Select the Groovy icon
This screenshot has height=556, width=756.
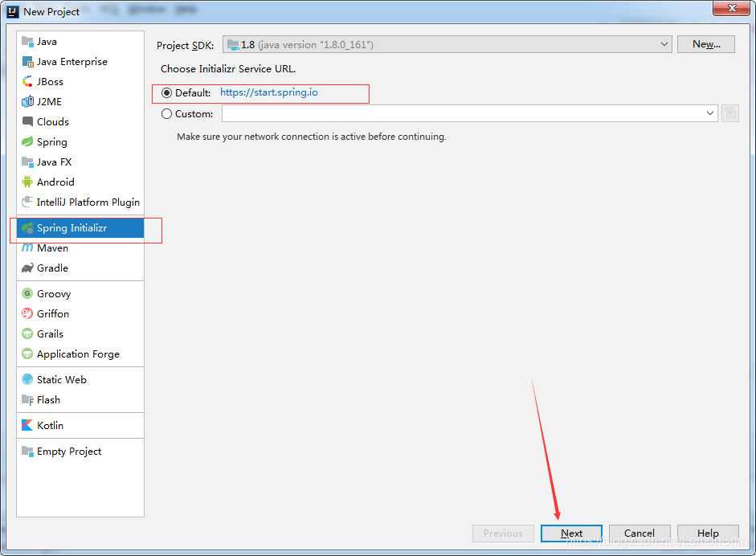pos(27,294)
